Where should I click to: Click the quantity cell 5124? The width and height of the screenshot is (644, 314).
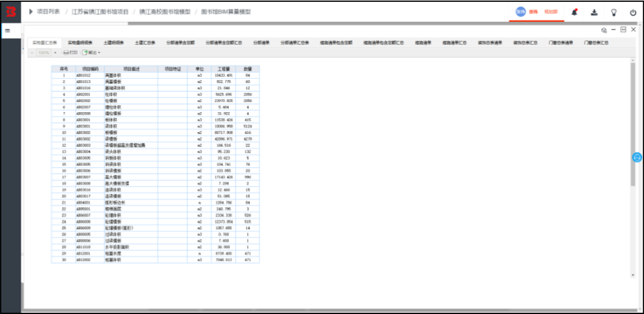point(248,126)
